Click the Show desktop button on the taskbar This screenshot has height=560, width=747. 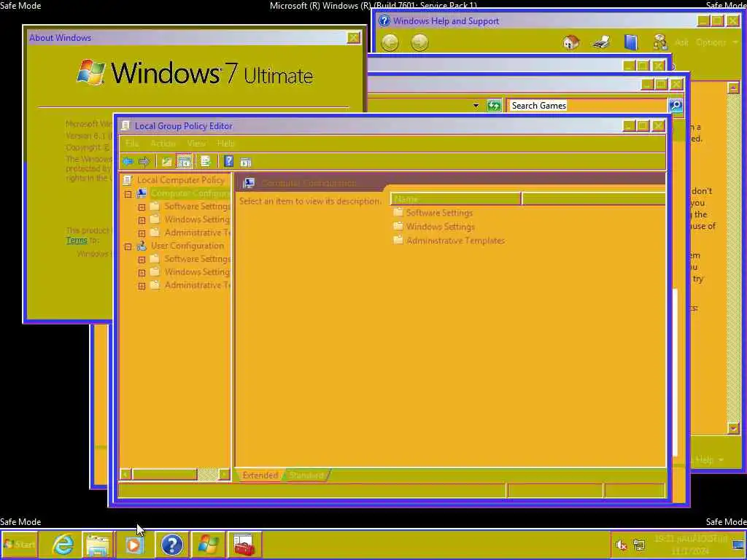click(738, 544)
